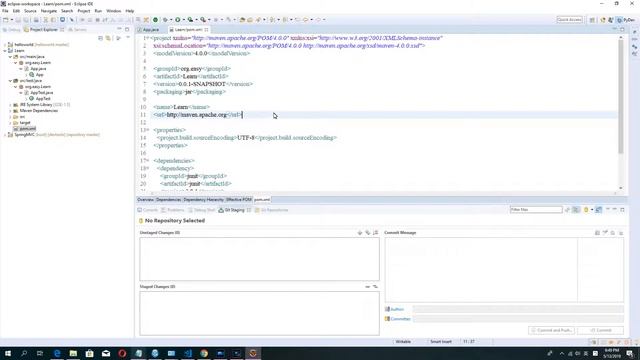Click the Commit and Push button

pos(552,330)
